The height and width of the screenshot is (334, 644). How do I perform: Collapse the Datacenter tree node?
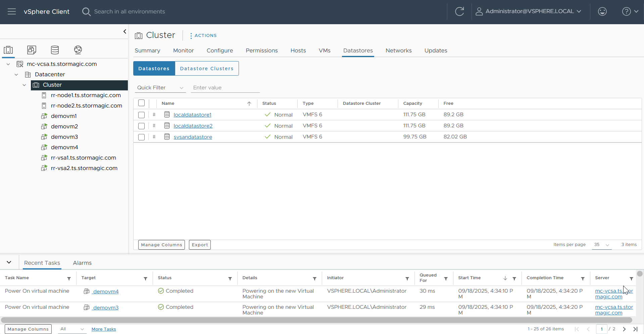16,75
